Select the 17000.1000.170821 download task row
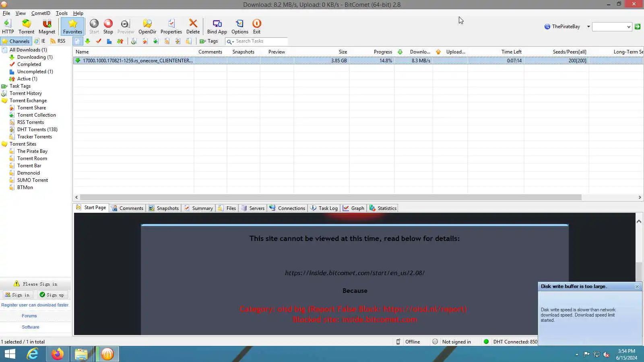644x362 pixels. (x=358, y=61)
